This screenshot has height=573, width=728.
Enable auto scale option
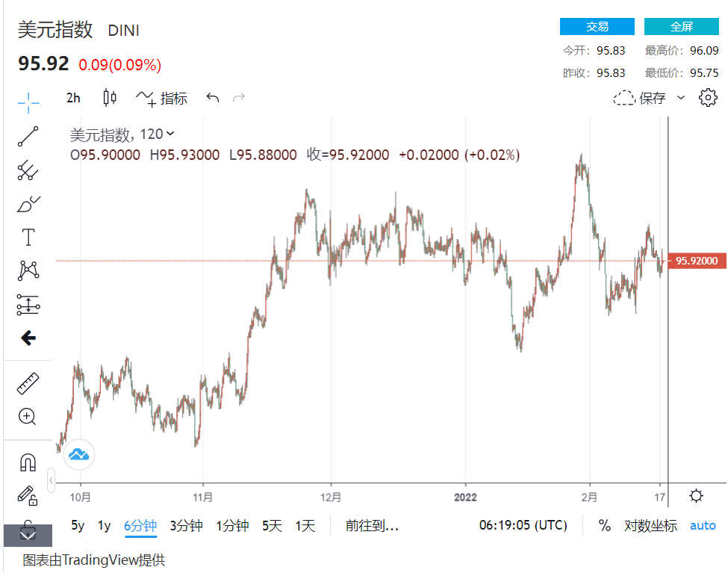[702, 525]
